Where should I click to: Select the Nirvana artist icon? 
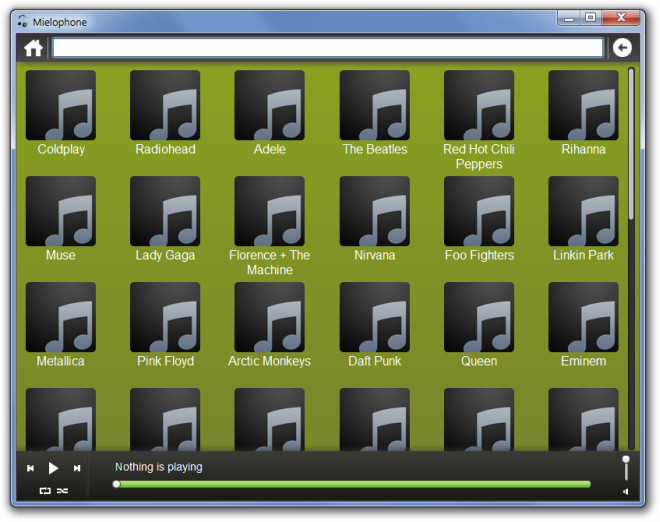coord(375,211)
